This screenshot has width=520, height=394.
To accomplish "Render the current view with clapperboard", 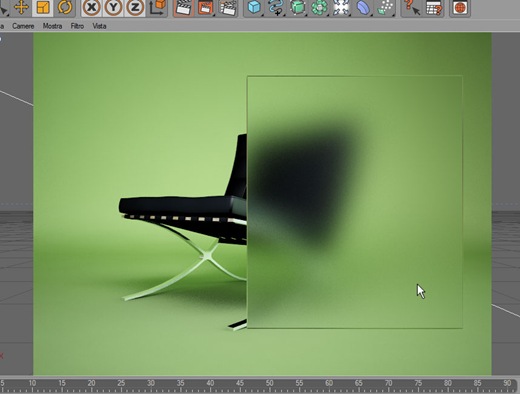I will pyautogui.click(x=183, y=7).
